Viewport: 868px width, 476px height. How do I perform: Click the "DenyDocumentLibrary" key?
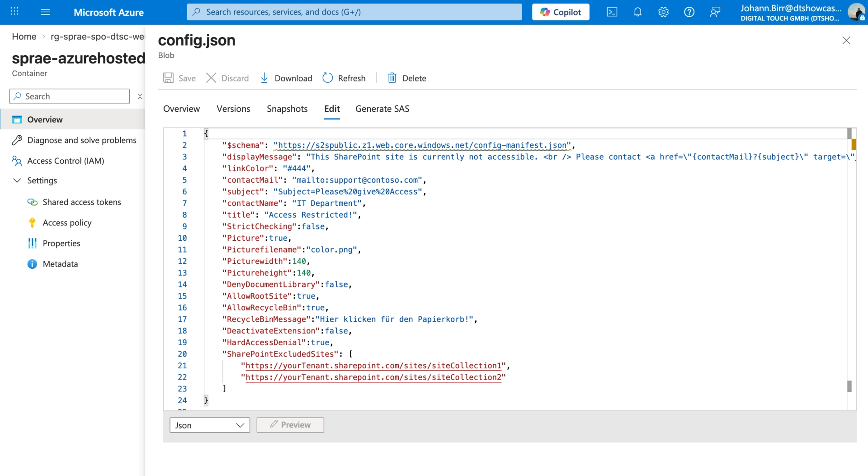[271, 285]
